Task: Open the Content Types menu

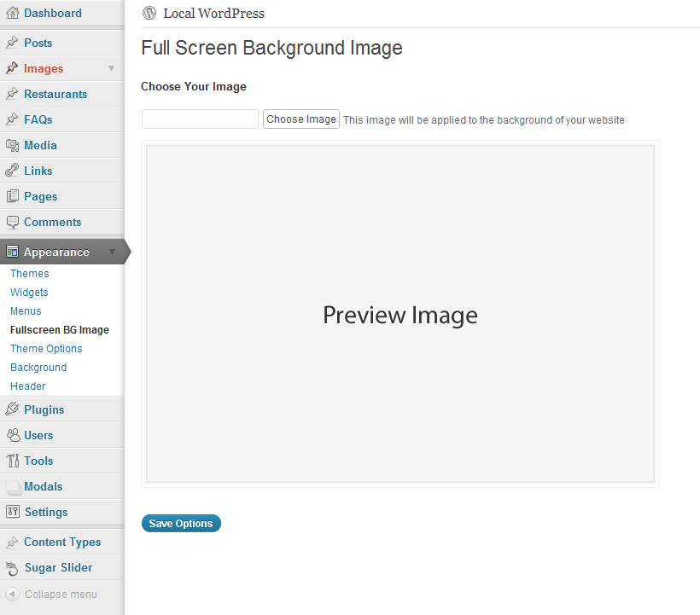Action: click(x=62, y=542)
